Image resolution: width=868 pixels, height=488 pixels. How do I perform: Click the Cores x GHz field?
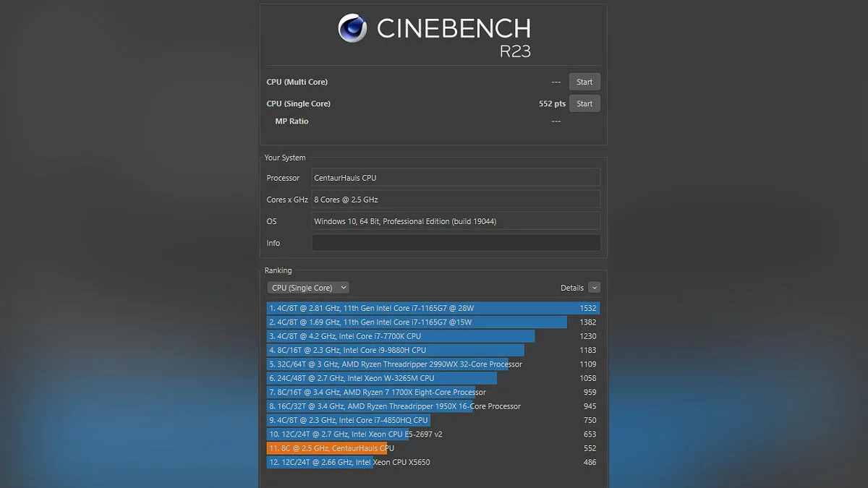(x=456, y=200)
